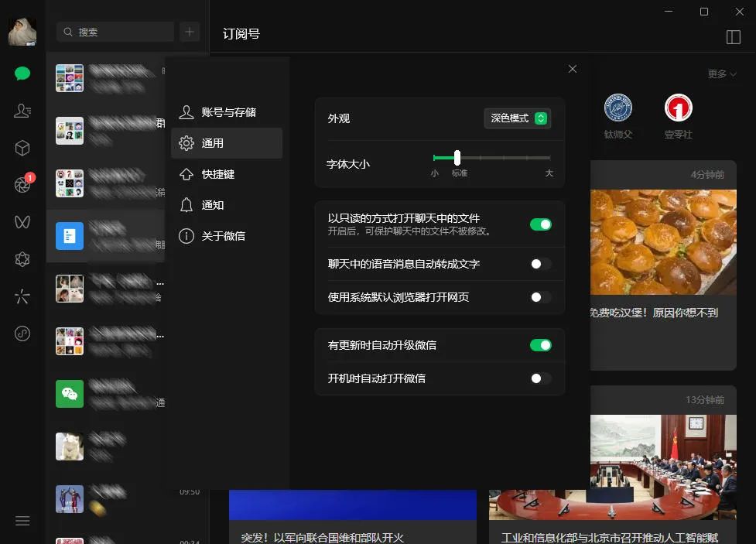Click the font size slider handle
This screenshot has height=544, width=756.
click(x=457, y=157)
